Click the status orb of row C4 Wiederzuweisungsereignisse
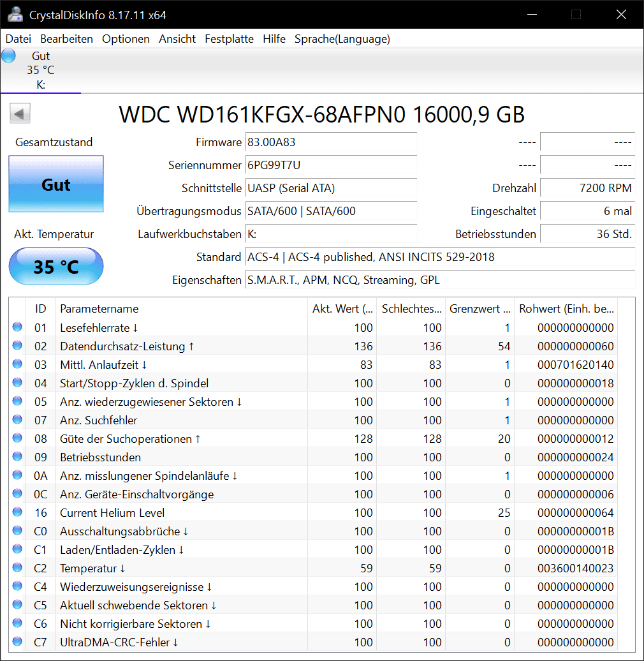Screen dimensions: 644x661 pyautogui.click(x=17, y=586)
